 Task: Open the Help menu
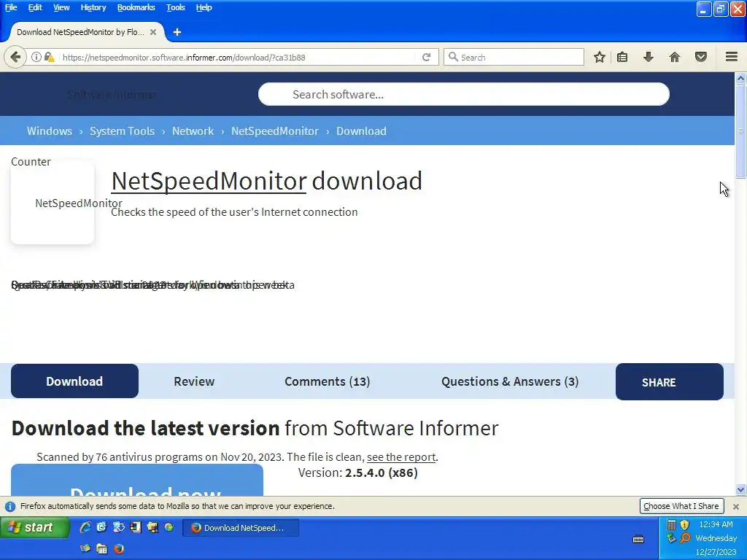(x=204, y=7)
